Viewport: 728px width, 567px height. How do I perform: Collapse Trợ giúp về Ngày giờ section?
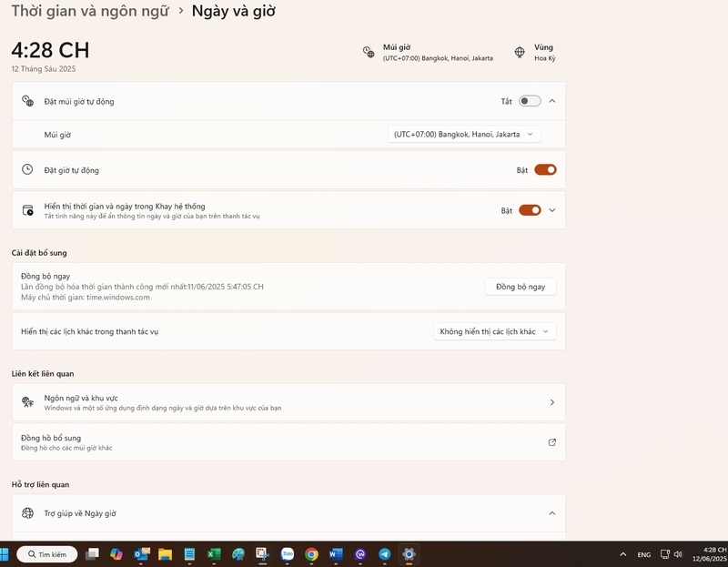tap(552, 513)
